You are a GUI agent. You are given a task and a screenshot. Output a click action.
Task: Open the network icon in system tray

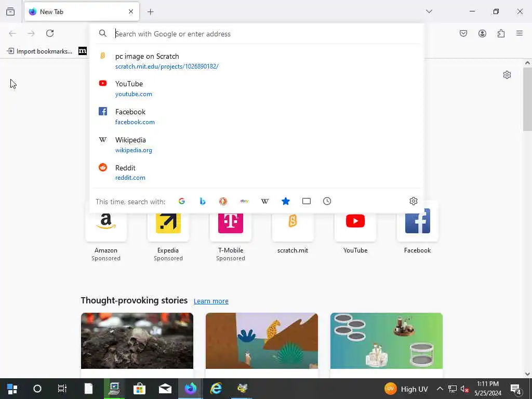453,389
